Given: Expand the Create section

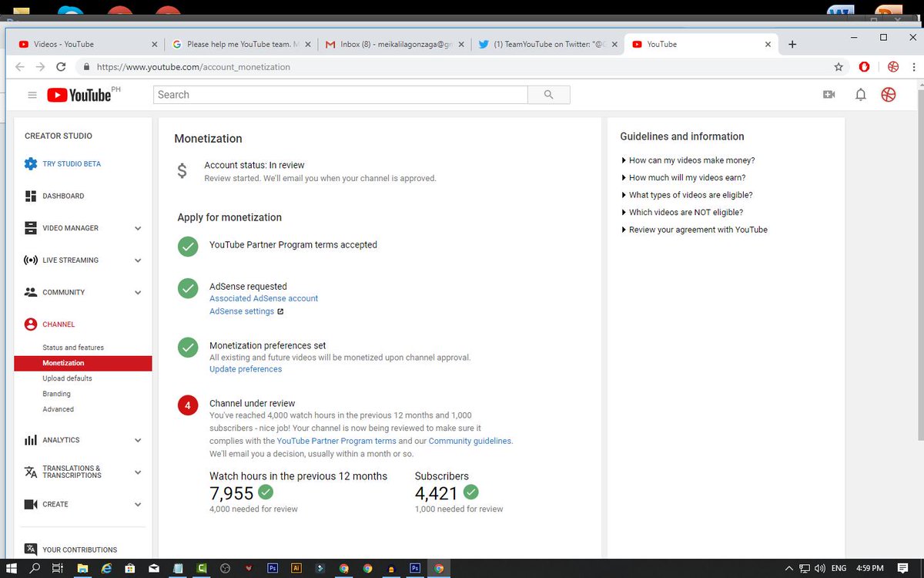Looking at the screenshot, I should coord(138,505).
